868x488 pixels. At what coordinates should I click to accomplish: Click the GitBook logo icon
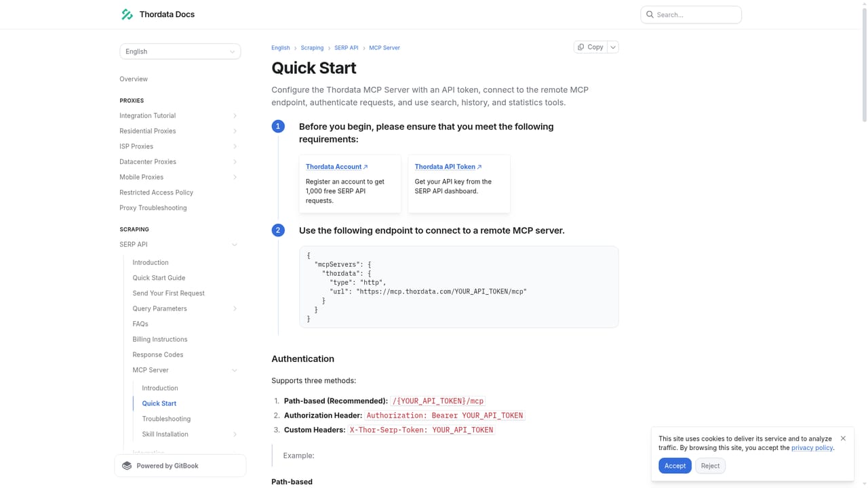pyautogui.click(x=127, y=466)
